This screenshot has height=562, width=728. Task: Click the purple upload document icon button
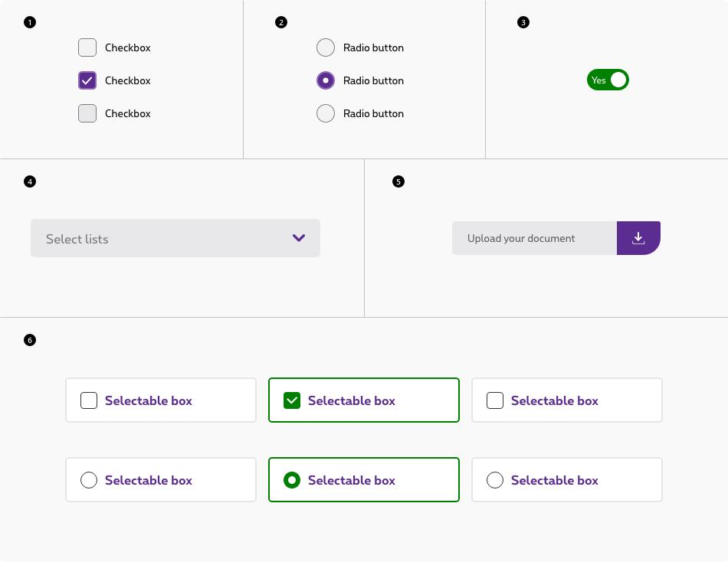[638, 238]
